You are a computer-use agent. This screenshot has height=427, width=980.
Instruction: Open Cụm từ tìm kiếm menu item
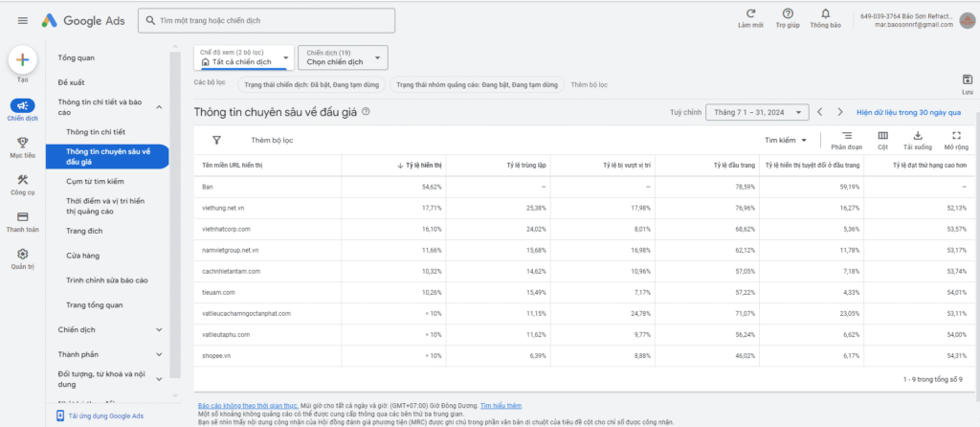click(x=95, y=181)
